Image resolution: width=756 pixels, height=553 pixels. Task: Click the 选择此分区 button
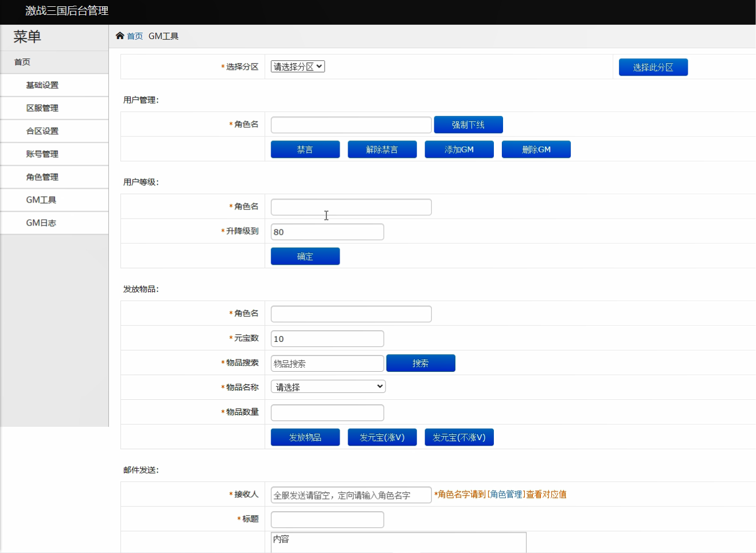pyautogui.click(x=653, y=67)
